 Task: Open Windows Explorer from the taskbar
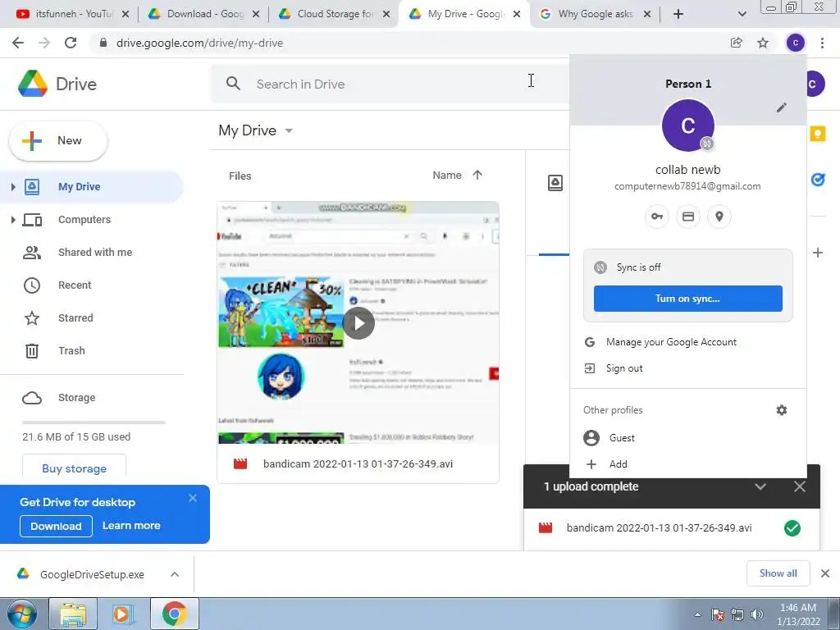[x=73, y=614]
